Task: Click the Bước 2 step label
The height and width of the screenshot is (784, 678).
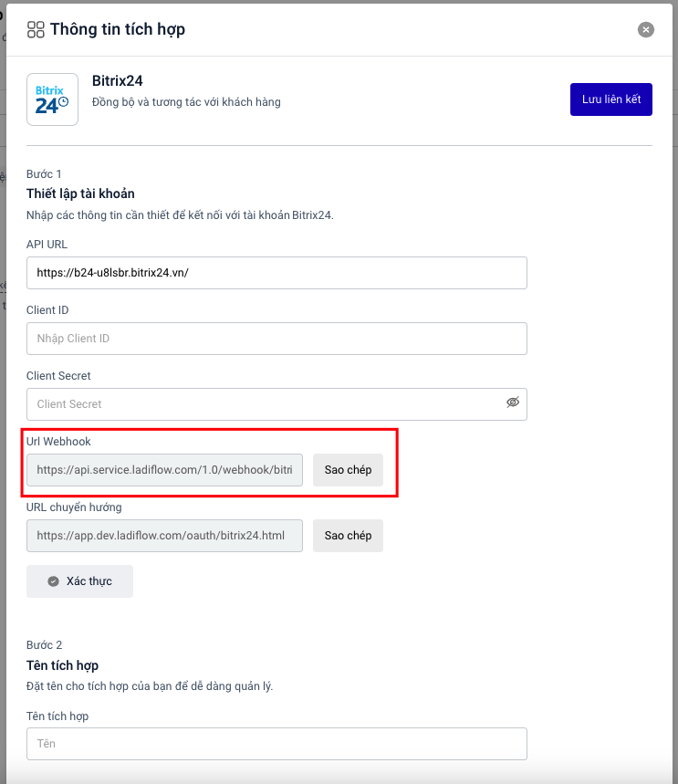Action: point(45,645)
